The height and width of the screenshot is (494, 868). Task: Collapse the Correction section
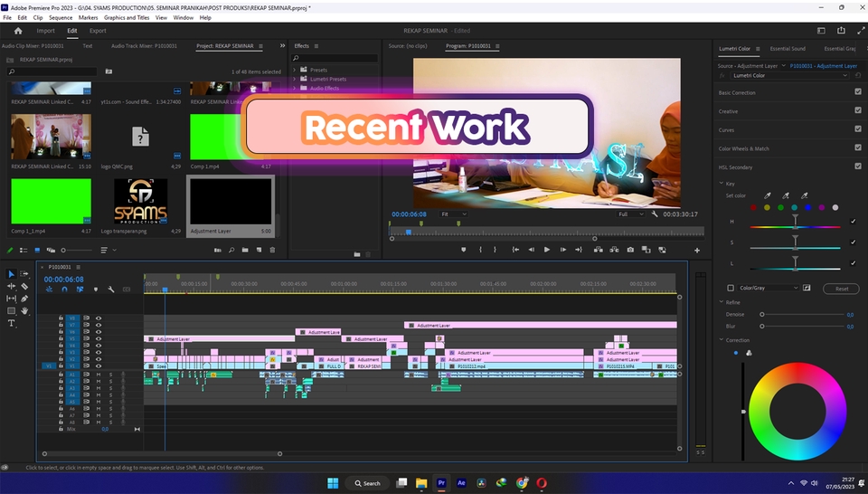tap(722, 340)
